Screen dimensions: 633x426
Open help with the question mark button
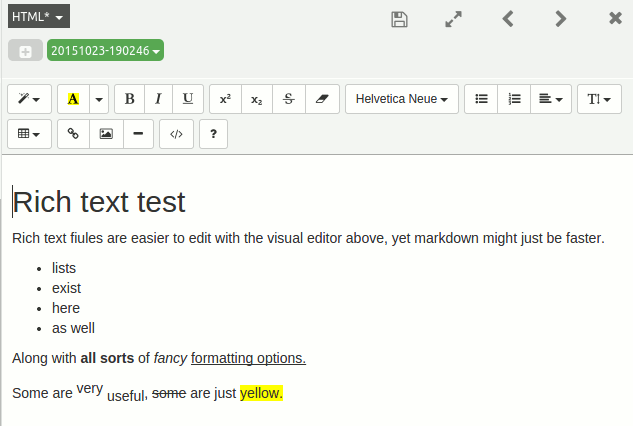tap(213, 134)
